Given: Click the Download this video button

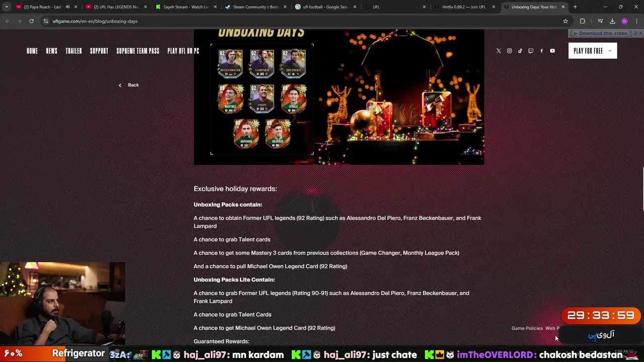Looking at the screenshot, I should coord(600,33).
